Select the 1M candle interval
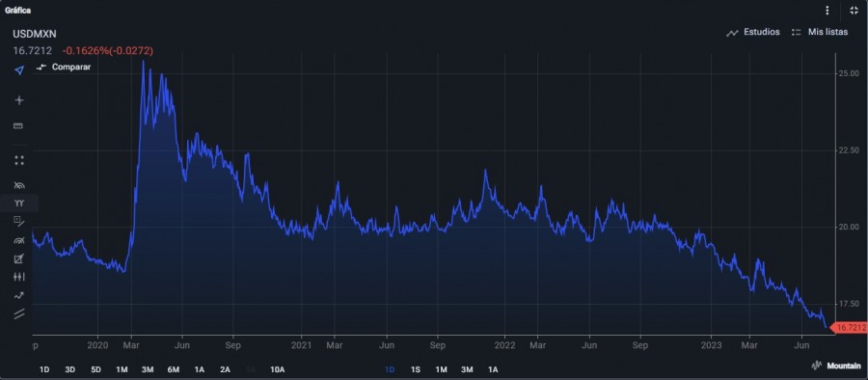The height and width of the screenshot is (380, 868). coord(441,369)
